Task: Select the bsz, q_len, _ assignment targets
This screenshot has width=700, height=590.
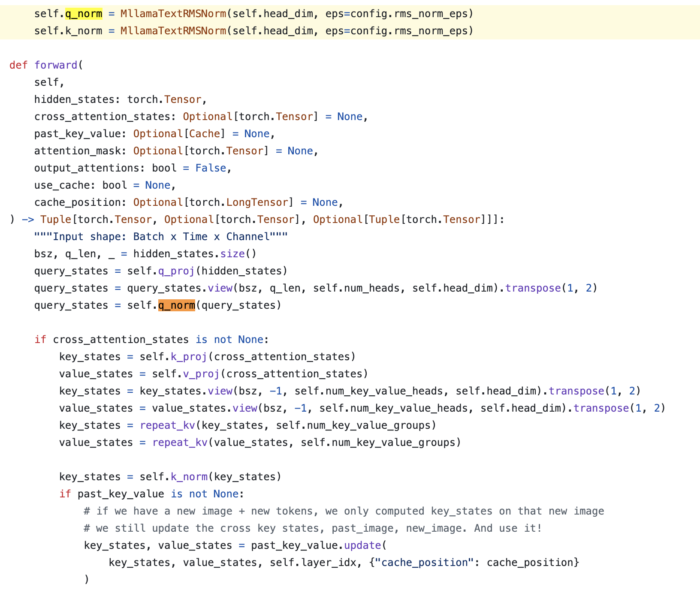Action: point(74,254)
